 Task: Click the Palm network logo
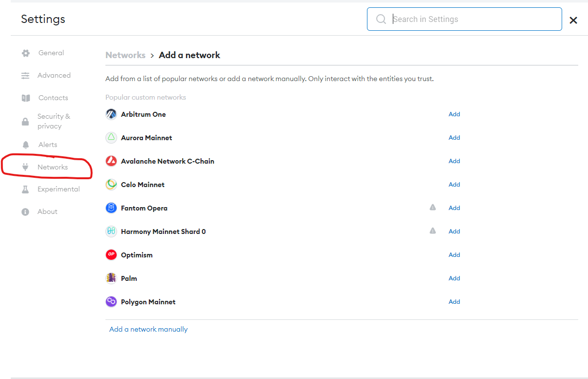click(111, 278)
